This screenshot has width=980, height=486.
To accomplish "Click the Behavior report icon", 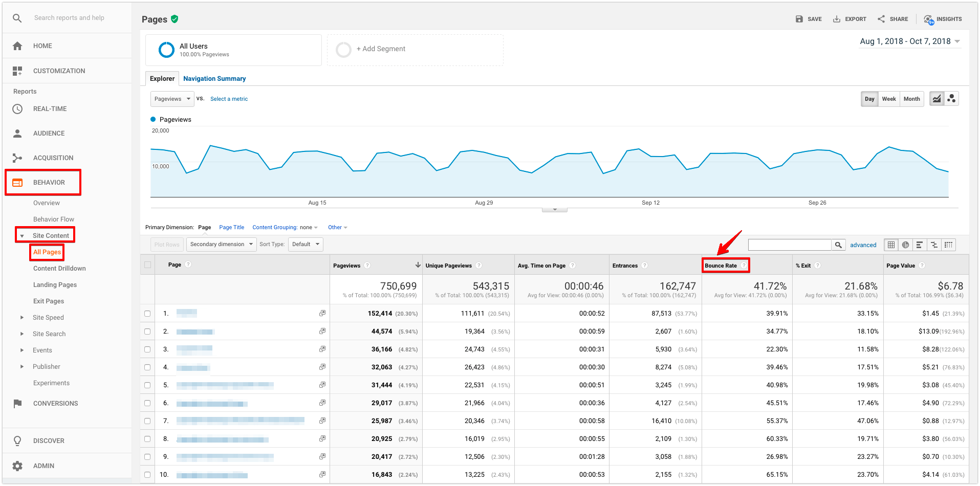I will pos(17,183).
